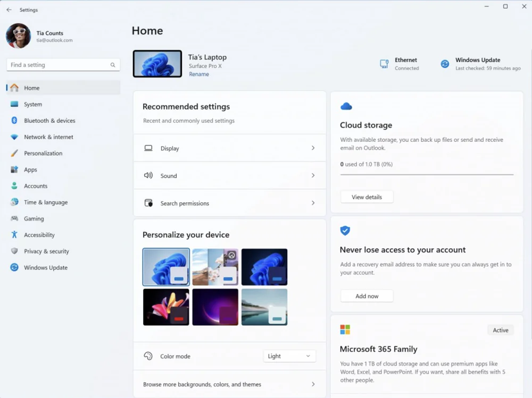Click the cloud storage usage bar
532x398 pixels.
[427, 175]
